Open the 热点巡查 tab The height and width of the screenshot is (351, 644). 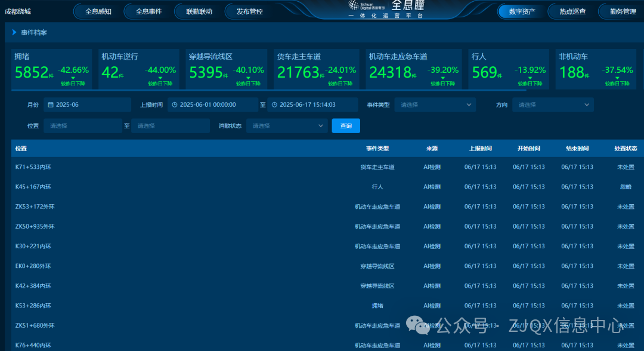tap(572, 11)
